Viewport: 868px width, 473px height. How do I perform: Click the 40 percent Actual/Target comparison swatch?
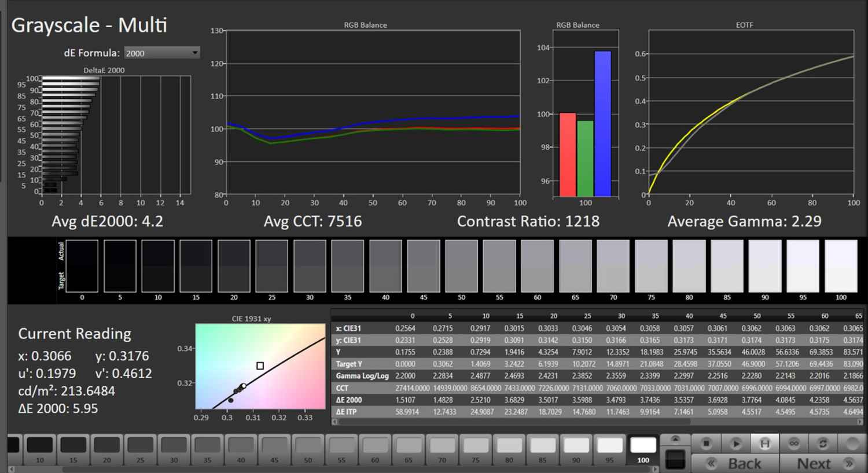[x=385, y=266]
